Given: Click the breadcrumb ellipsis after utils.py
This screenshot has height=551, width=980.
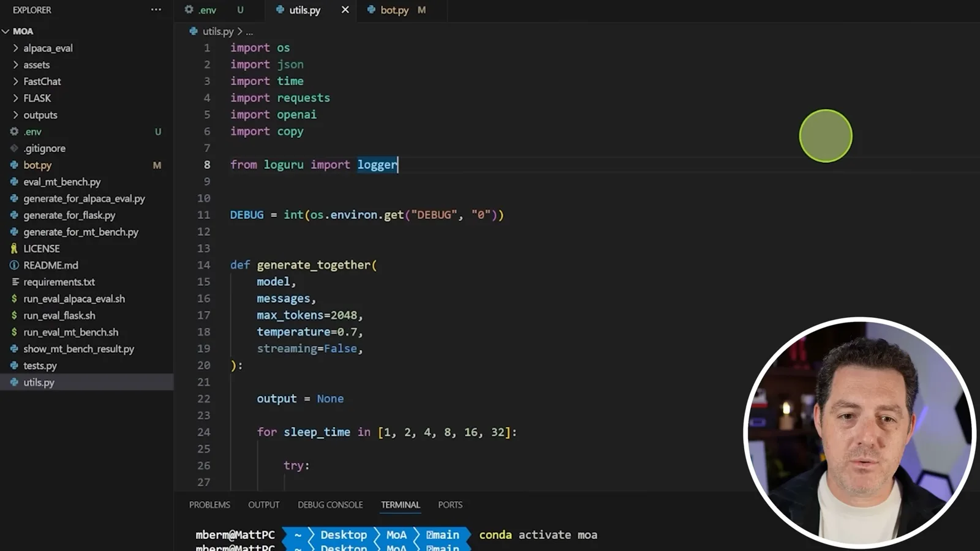Looking at the screenshot, I should coord(249,31).
